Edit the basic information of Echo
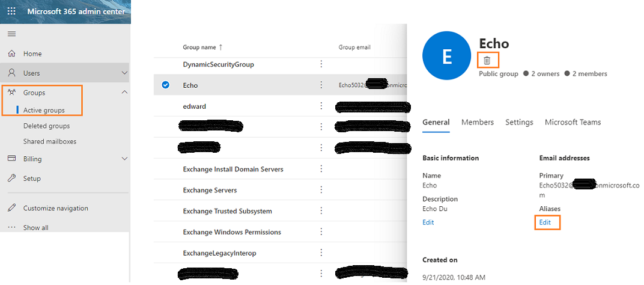644x285 pixels. pos(428,222)
